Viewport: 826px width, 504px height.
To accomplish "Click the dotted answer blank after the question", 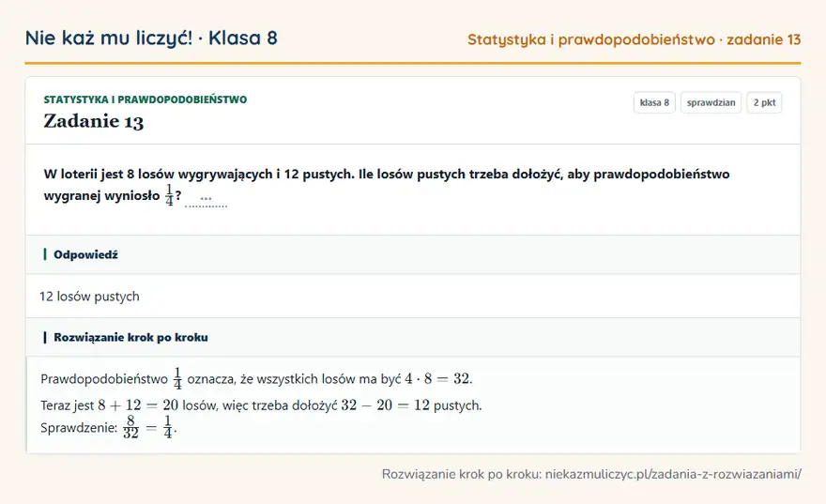I will (x=206, y=201).
